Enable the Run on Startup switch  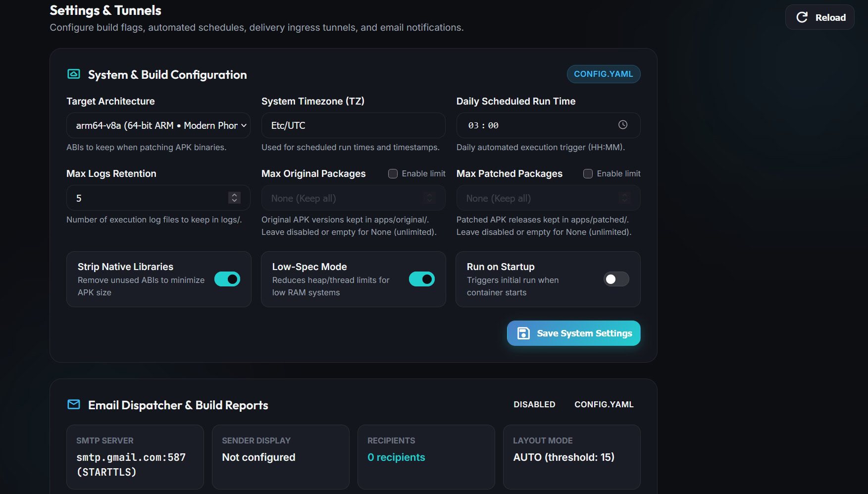[616, 279]
